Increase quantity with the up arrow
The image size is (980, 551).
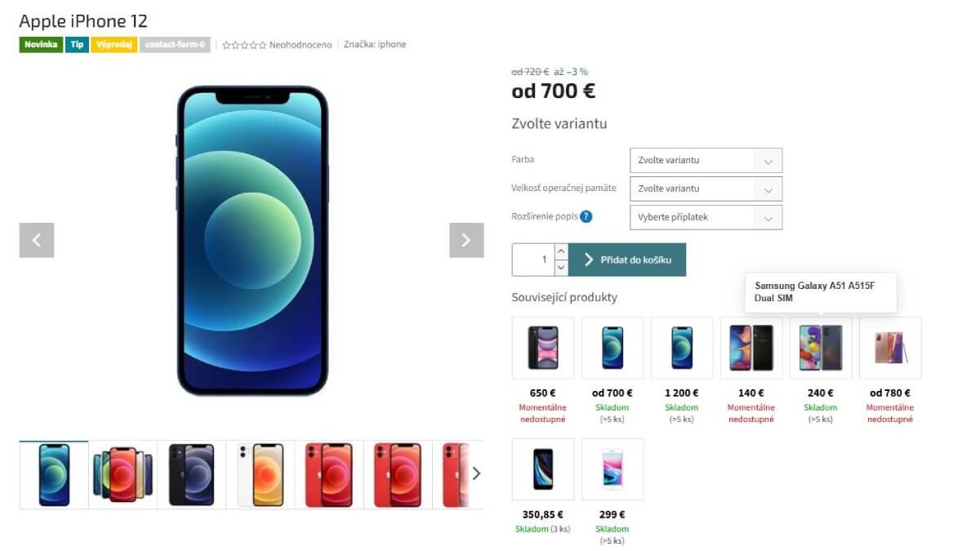561,251
